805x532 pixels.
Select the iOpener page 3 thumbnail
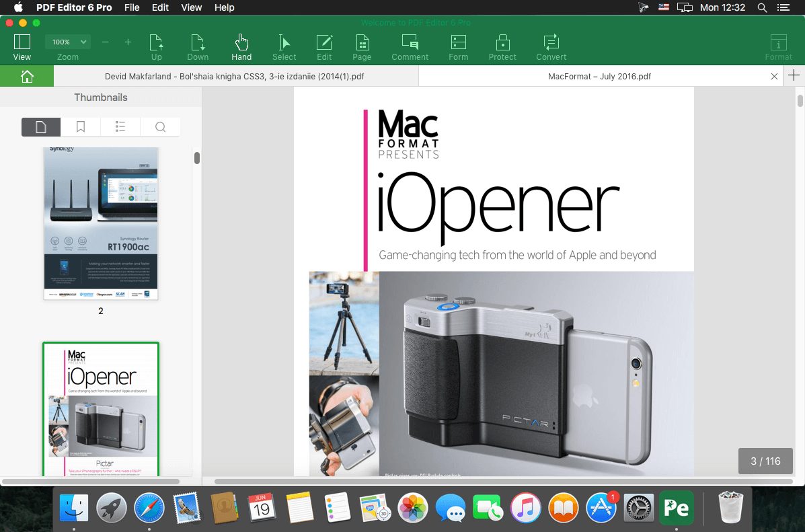click(x=101, y=409)
